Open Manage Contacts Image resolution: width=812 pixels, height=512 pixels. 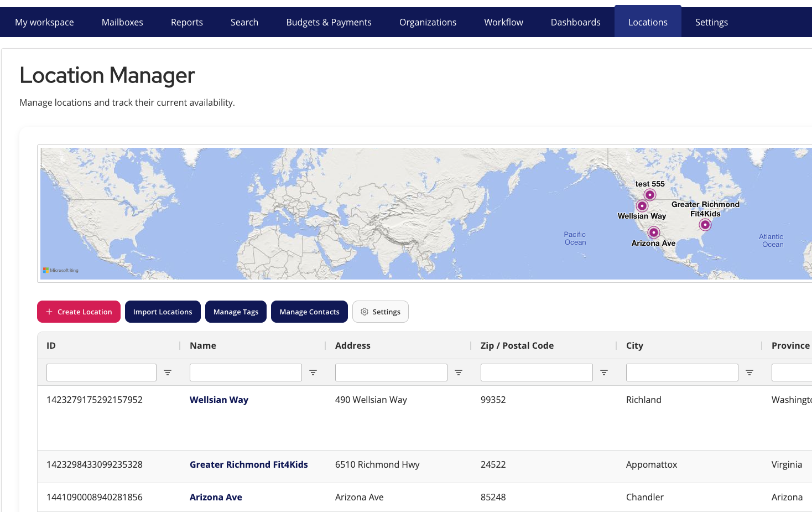click(x=310, y=312)
